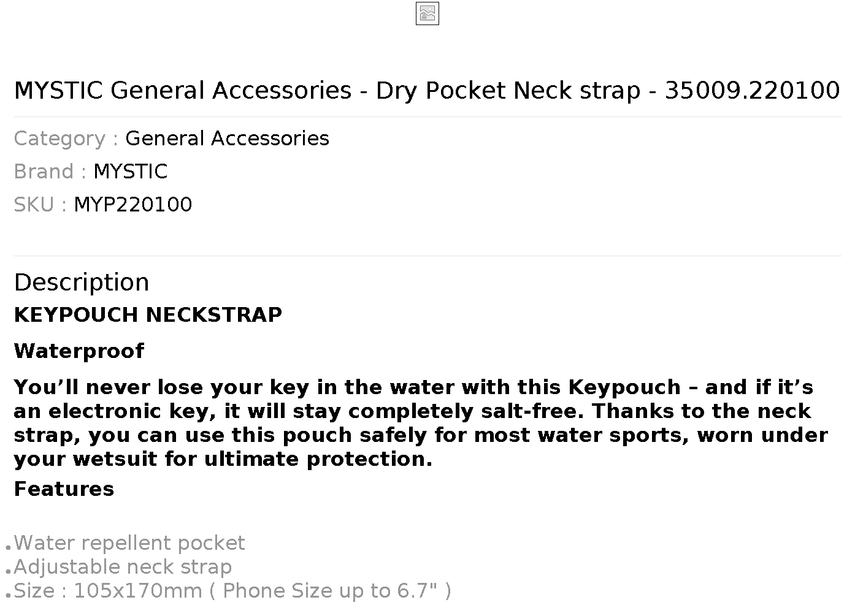The image size is (855, 616).
Task: Click the Adjustable neck strap feature
Action: (123, 567)
